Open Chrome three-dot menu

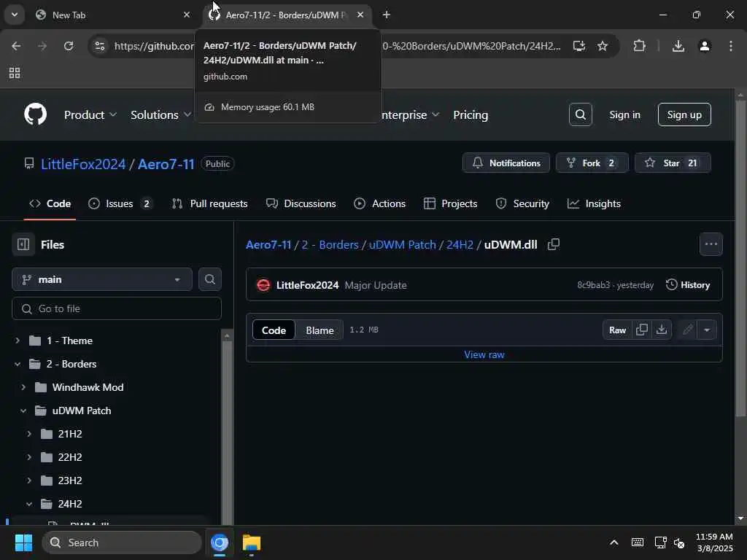tap(731, 46)
